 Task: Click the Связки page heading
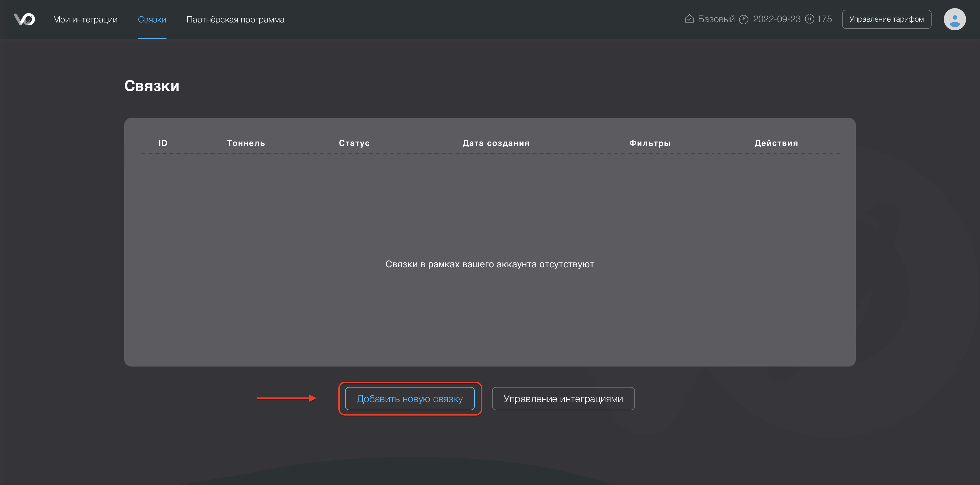152,86
